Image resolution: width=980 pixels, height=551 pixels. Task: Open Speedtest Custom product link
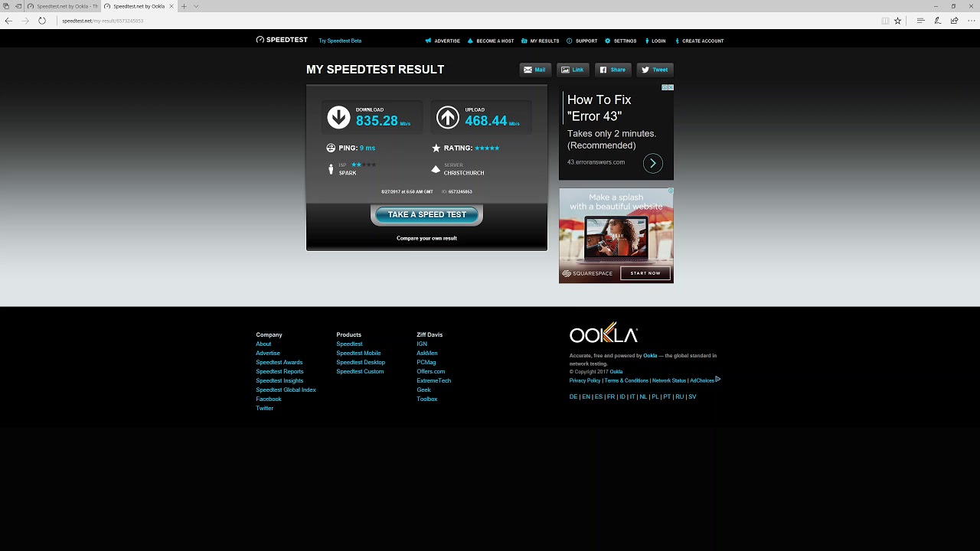360,372
